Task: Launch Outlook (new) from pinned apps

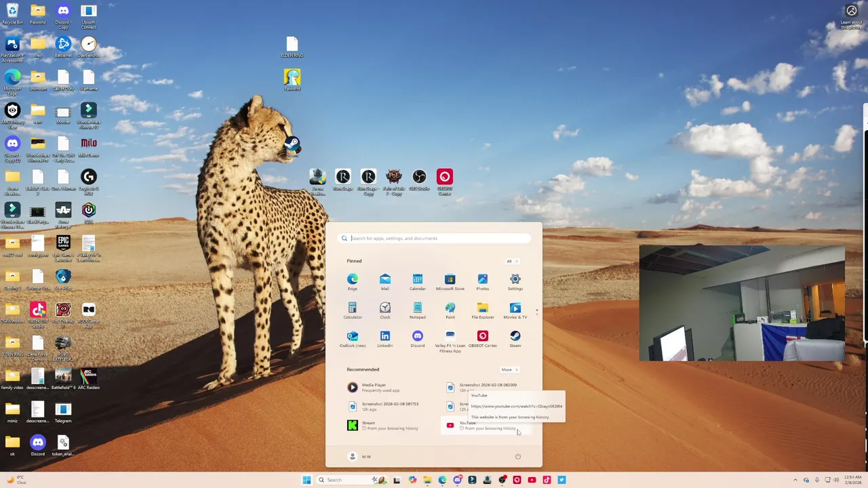Action: click(x=353, y=339)
